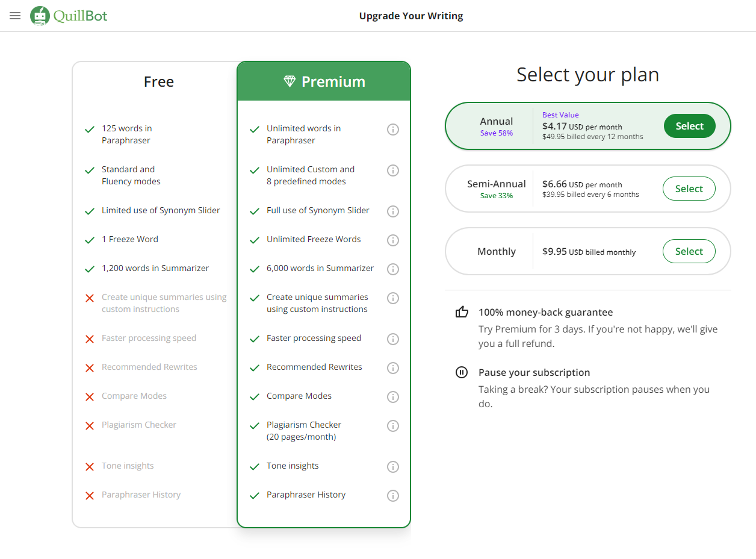Click the 'Save 58%' text
This screenshot has height=559, width=756.
(x=497, y=133)
